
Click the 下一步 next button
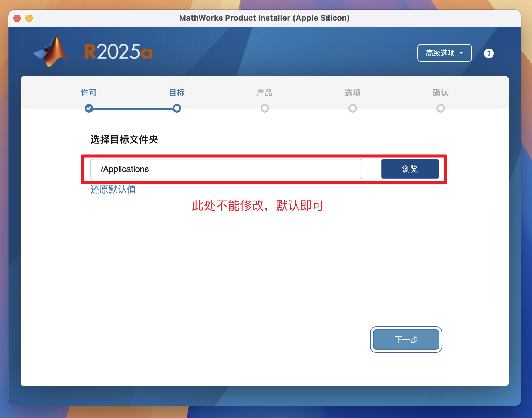click(406, 339)
